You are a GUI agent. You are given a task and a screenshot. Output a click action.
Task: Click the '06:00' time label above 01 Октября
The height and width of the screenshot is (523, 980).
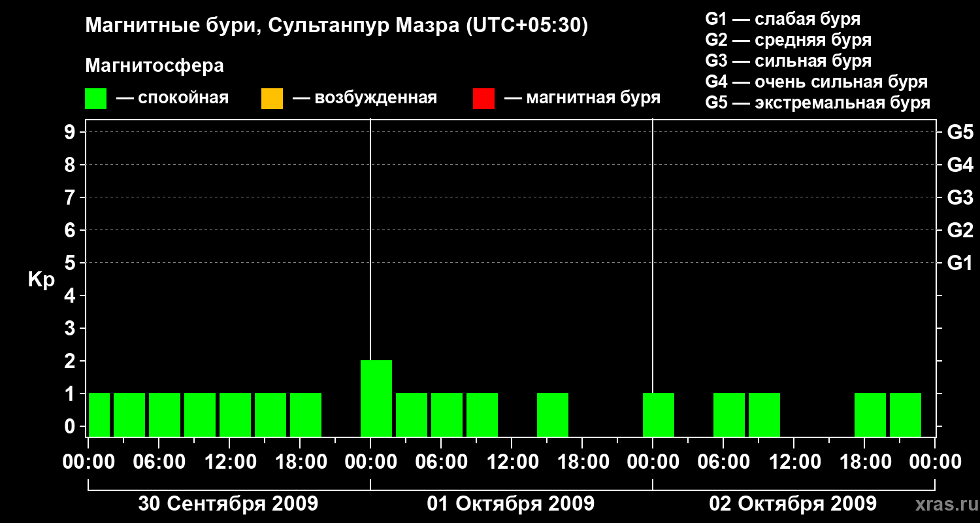(x=440, y=462)
